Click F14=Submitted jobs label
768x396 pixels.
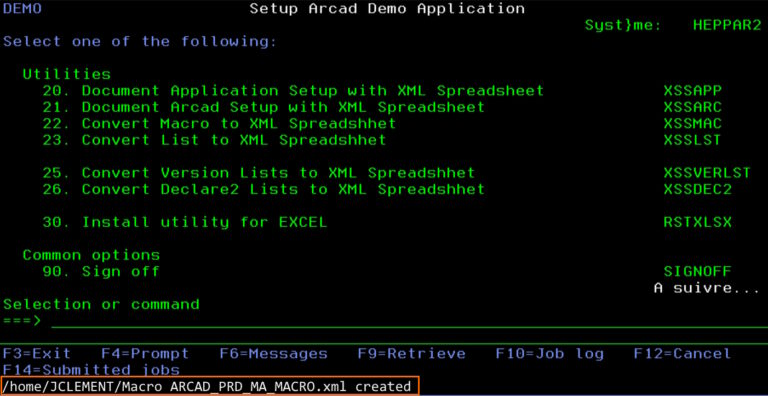pos(91,369)
